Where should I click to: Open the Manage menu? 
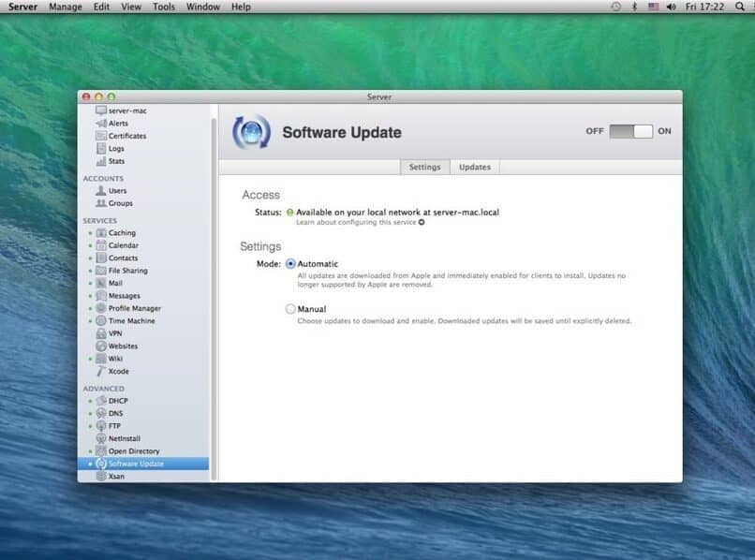click(x=66, y=7)
